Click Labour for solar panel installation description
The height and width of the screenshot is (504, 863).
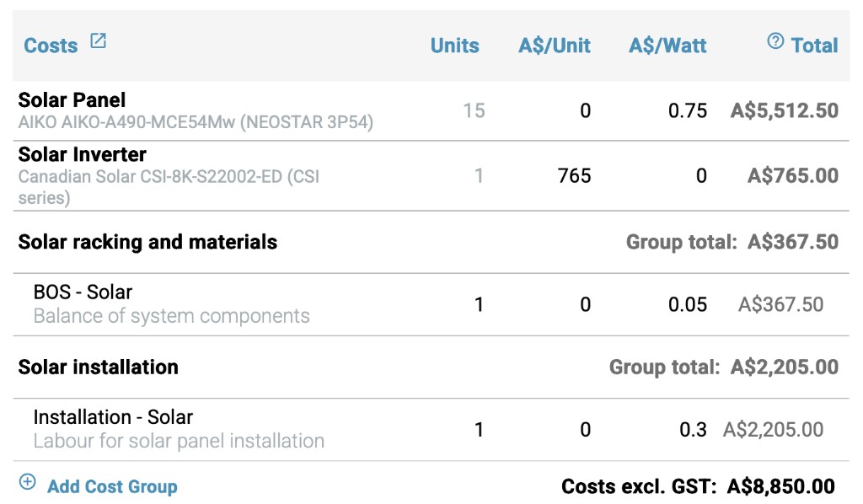179,442
